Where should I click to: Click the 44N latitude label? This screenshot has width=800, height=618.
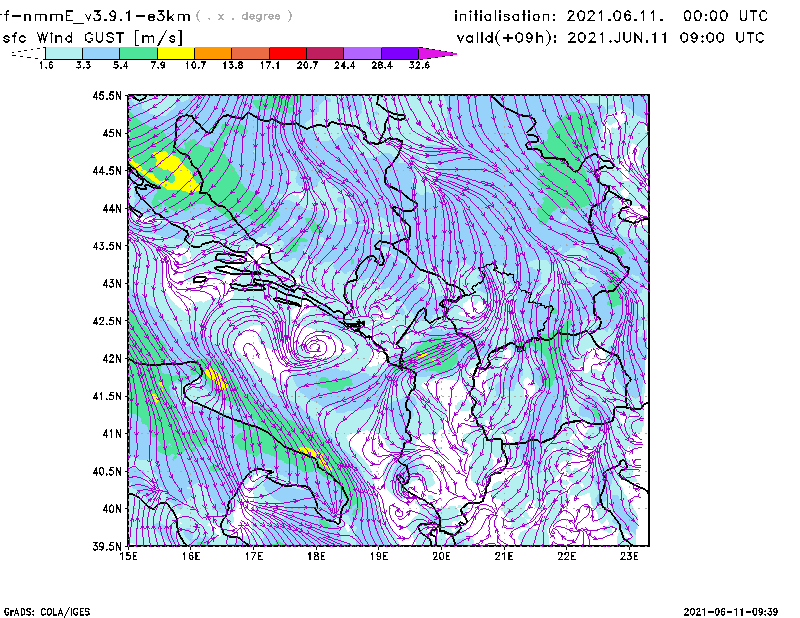tap(112, 208)
